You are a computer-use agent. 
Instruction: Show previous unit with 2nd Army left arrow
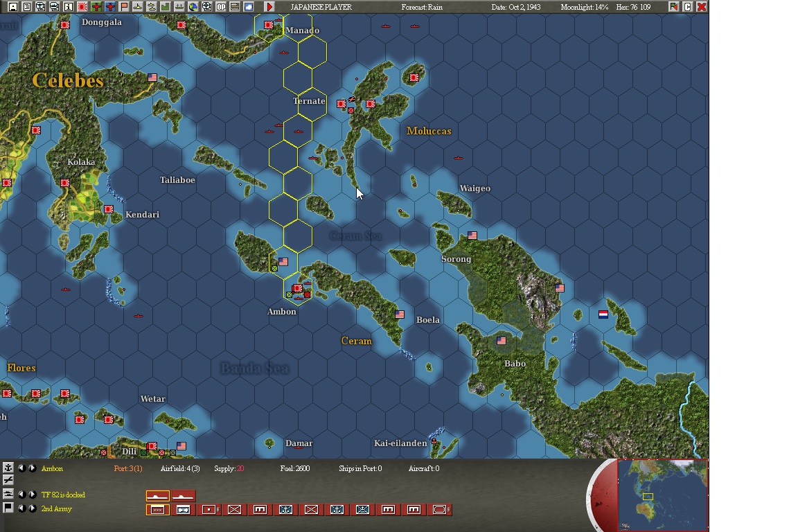(x=21, y=508)
